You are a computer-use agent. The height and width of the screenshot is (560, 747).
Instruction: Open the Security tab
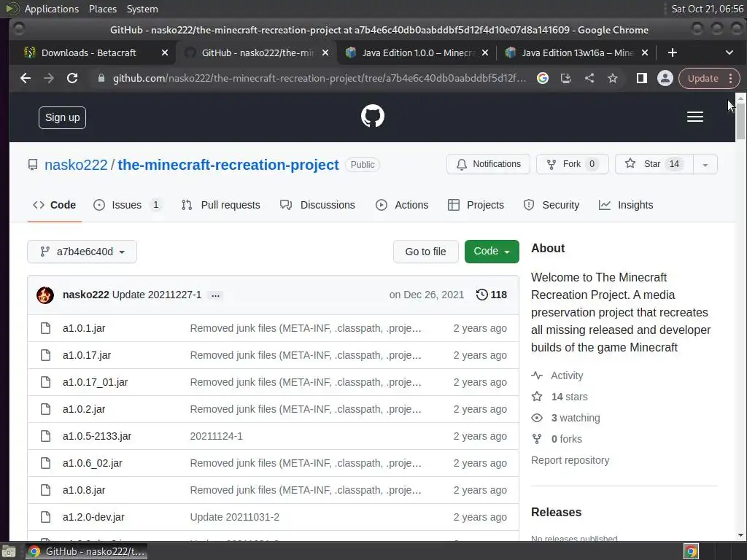point(551,205)
